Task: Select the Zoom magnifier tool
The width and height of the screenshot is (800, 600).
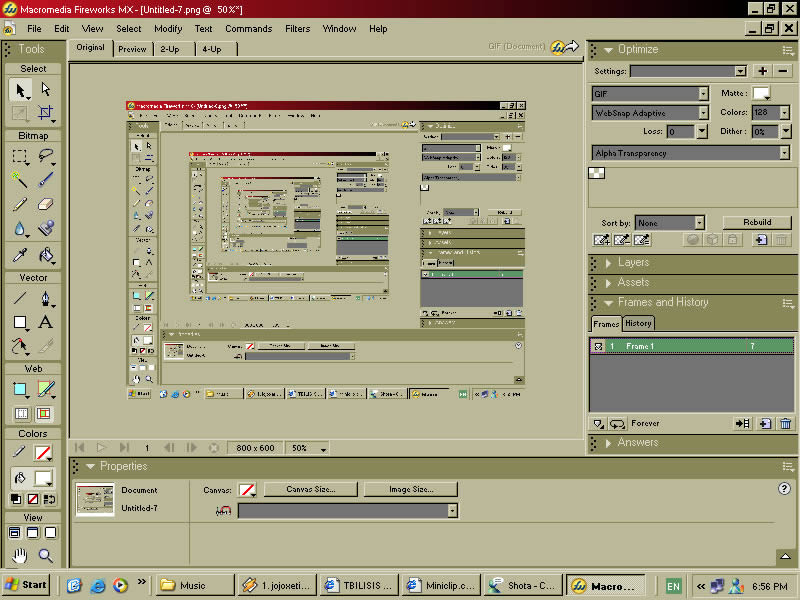Action: point(45,554)
